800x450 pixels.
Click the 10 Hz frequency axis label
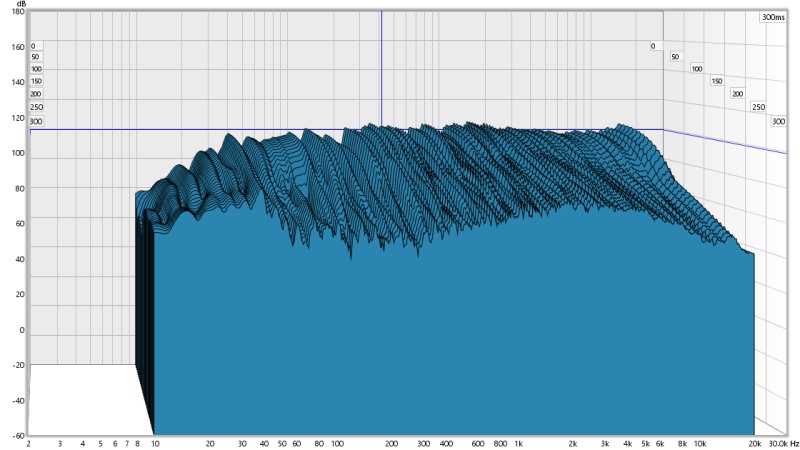pos(154,442)
